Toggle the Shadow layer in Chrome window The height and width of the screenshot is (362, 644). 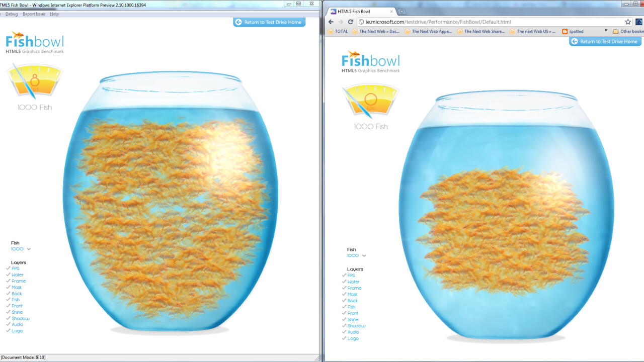click(x=356, y=326)
